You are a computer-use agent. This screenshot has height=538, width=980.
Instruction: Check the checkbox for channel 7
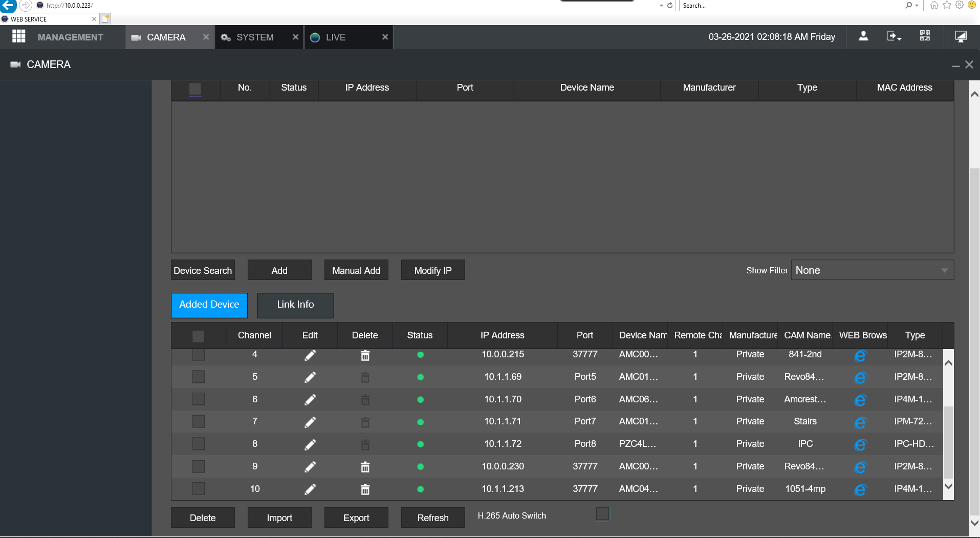click(199, 421)
